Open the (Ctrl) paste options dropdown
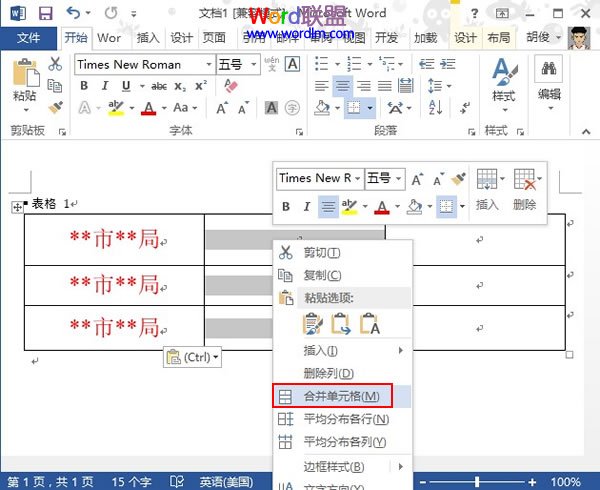Screen dimensions: 600x490 coord(192,357)
